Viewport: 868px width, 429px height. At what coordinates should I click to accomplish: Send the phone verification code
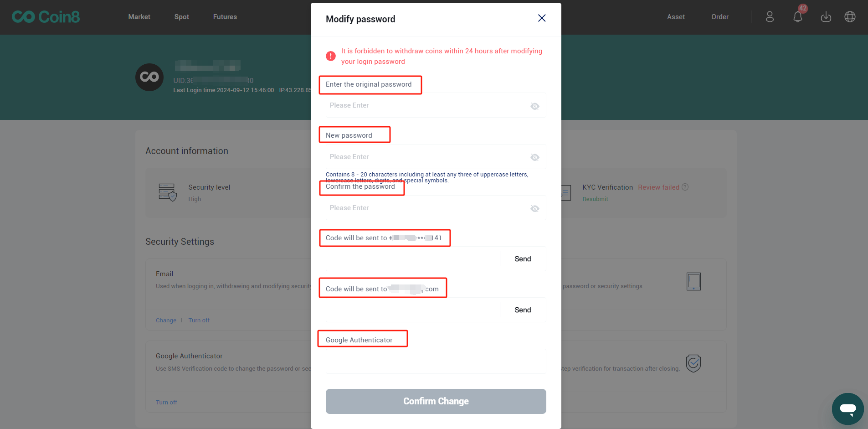click(523, 259)
